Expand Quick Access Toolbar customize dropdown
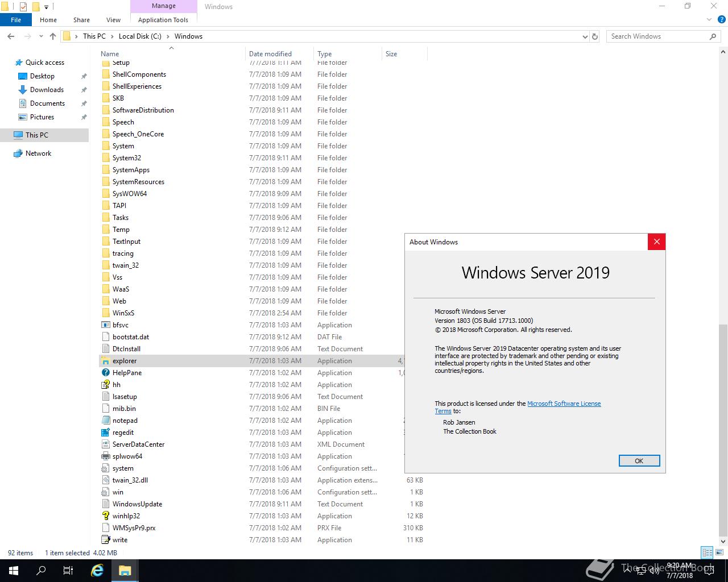This screenshot has width=728, height=582. pos(47,7)
